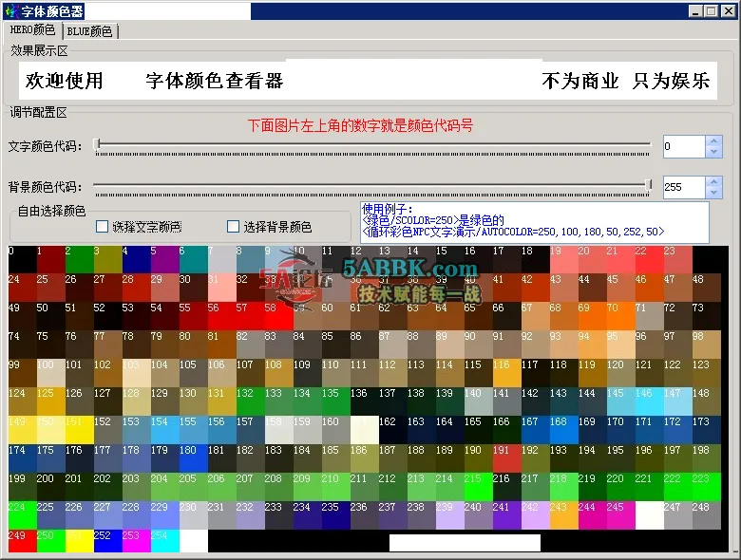Pick color swatch 243 orange
The height and width of the screenshot is (560, 741).
564,515
